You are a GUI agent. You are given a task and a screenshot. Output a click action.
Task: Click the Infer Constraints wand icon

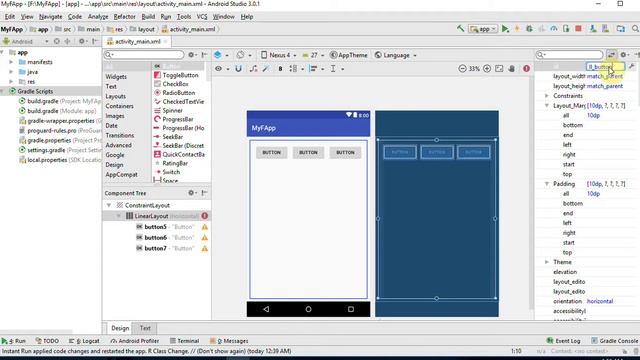pyautogui.click(x=266, y=69)
